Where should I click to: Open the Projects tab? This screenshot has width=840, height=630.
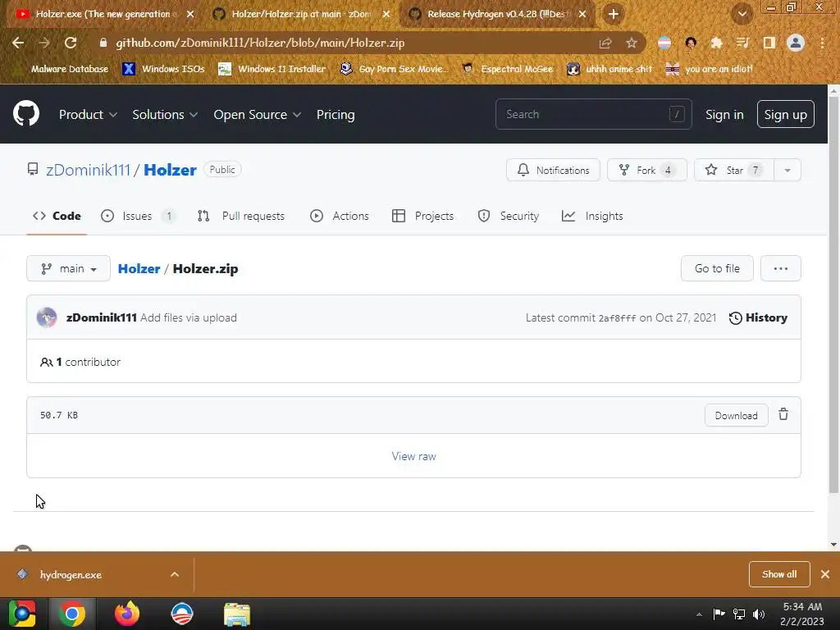coord(423,216)
